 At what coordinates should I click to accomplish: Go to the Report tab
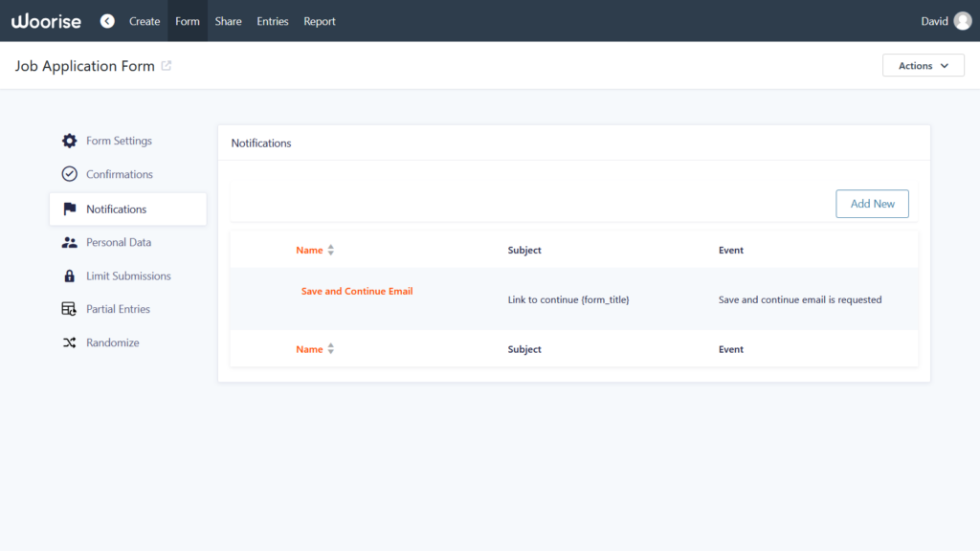click(320, 21)
